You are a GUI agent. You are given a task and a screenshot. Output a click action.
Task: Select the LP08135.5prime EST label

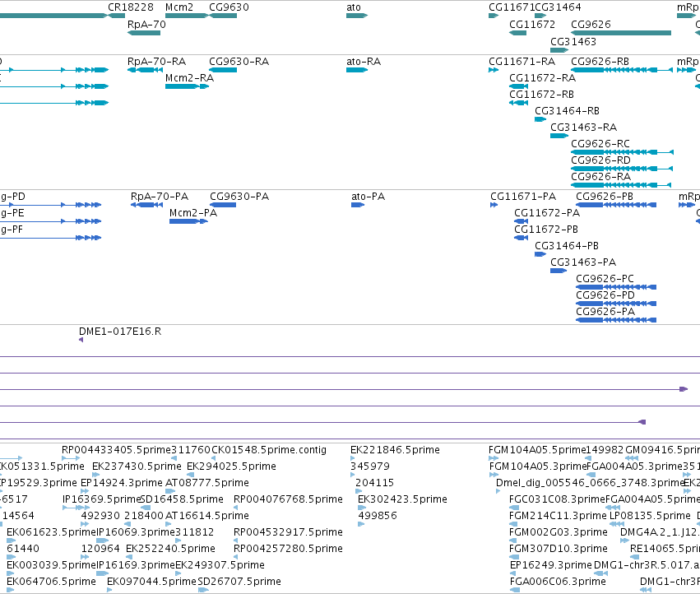coord(650,515)
